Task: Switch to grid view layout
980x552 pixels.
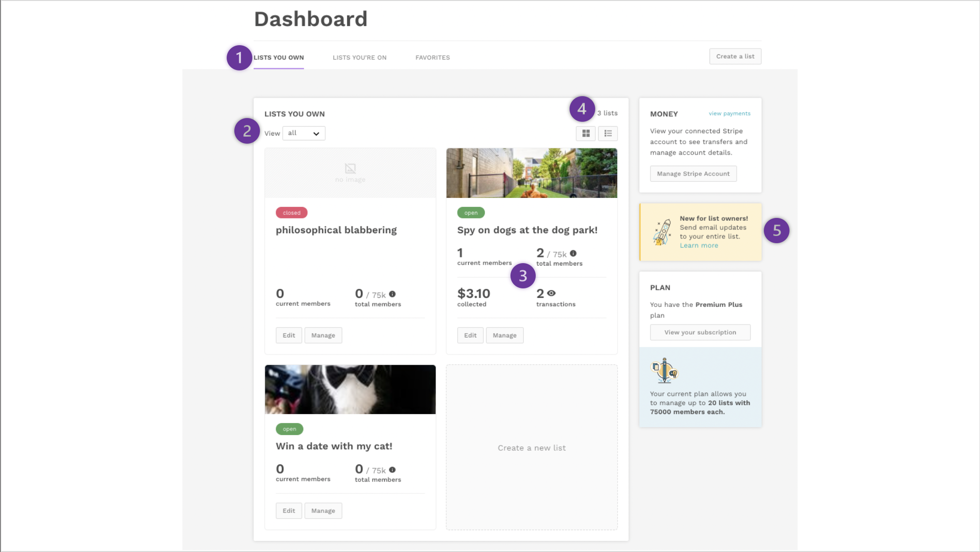Action: tap(586, 134)
